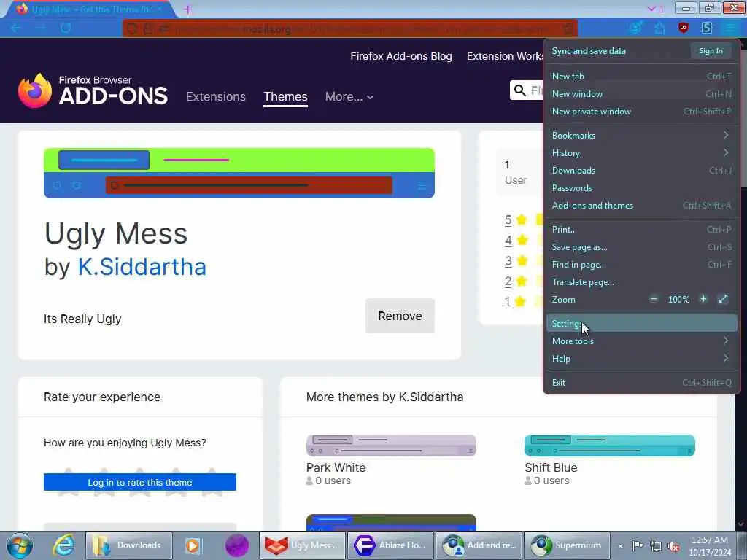Expand the More tools submenu
Screen dimensions: 747x560
[x=641, y=341]
